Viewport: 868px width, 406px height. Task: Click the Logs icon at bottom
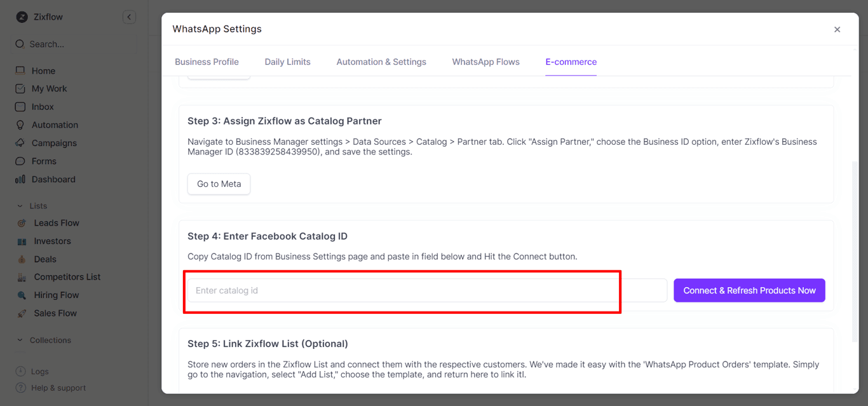[x=21, y=371]
